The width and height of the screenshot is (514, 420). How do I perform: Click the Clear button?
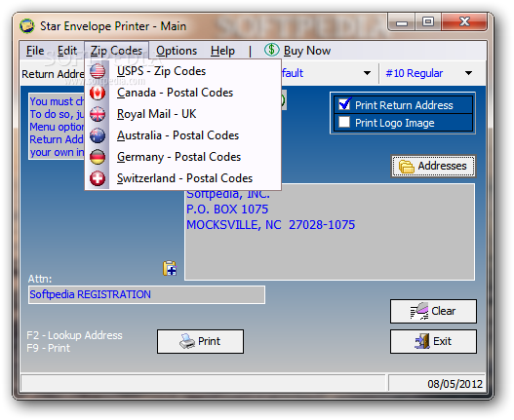[x=433, y=311]
